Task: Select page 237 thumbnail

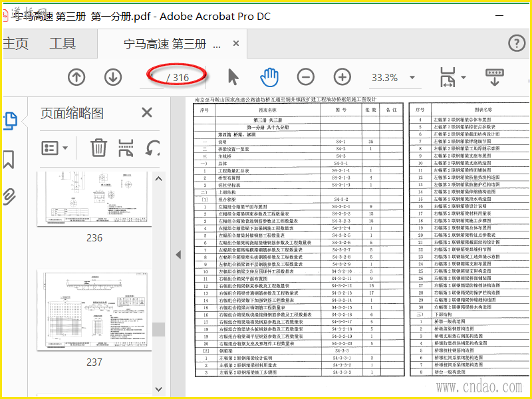Action: click(x=94, y=310)
